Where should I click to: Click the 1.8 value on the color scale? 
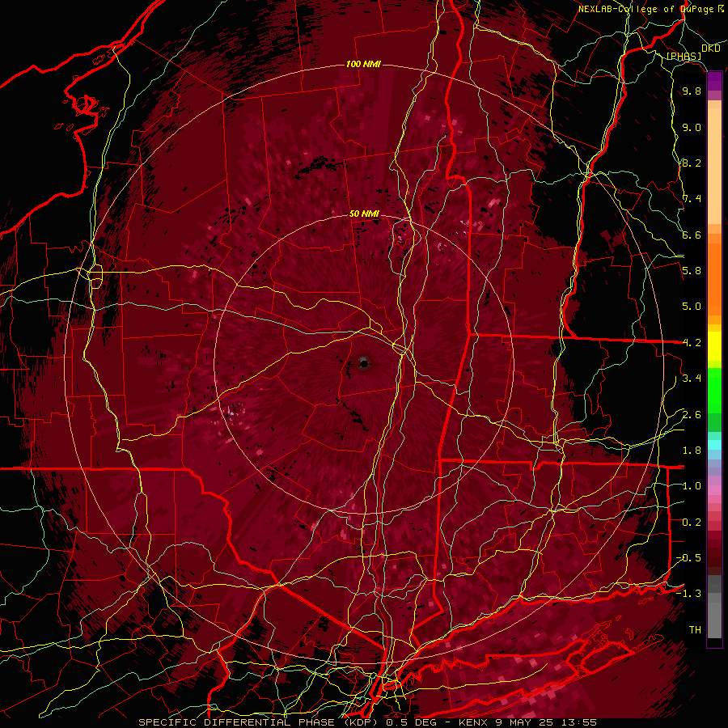[692, 451]
